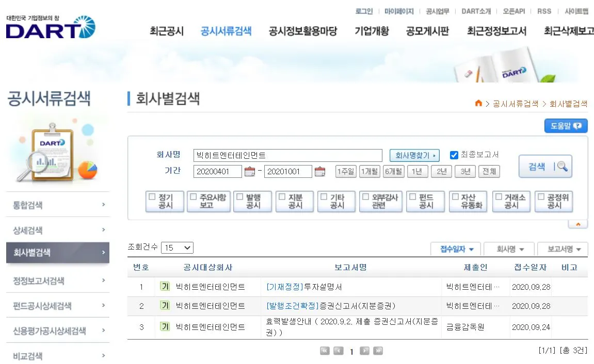
Task: Set period to 6개월
Action: [394, 171]
